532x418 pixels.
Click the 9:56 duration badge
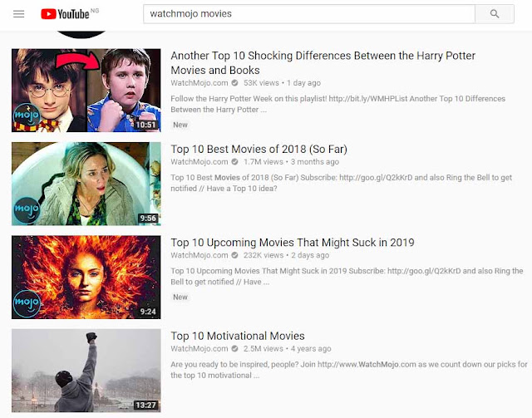click(148, 219)
